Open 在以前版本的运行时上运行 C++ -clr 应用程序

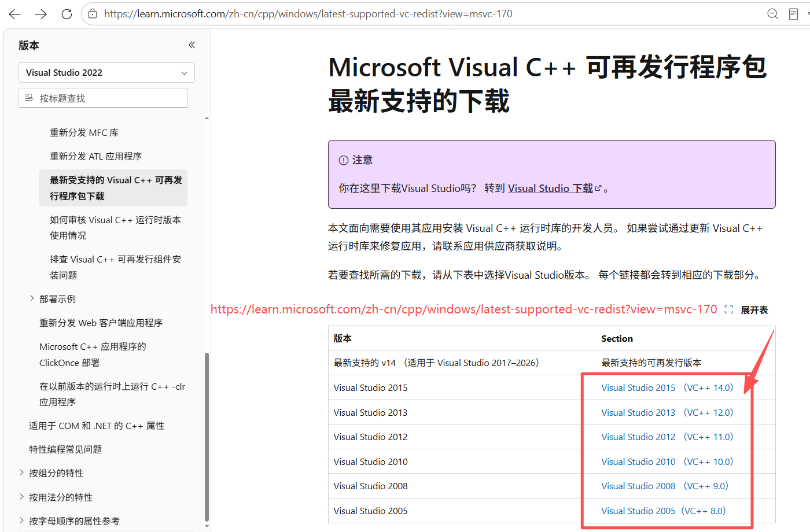pyautogui.click(x=112, y=394)
